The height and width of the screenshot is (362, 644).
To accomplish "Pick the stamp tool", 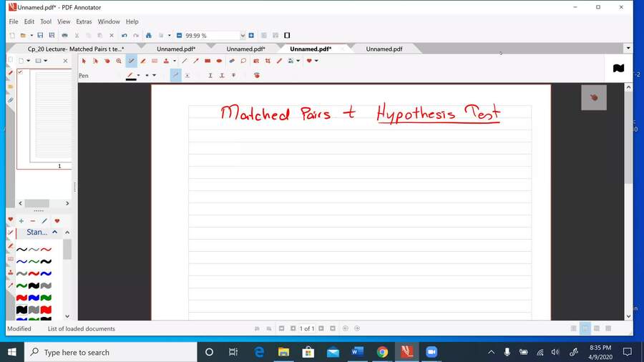I will [x=166, y=61].
